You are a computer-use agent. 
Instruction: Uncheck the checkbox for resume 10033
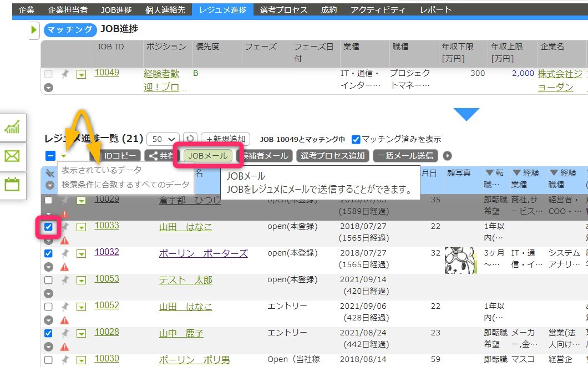click(48, 227)
